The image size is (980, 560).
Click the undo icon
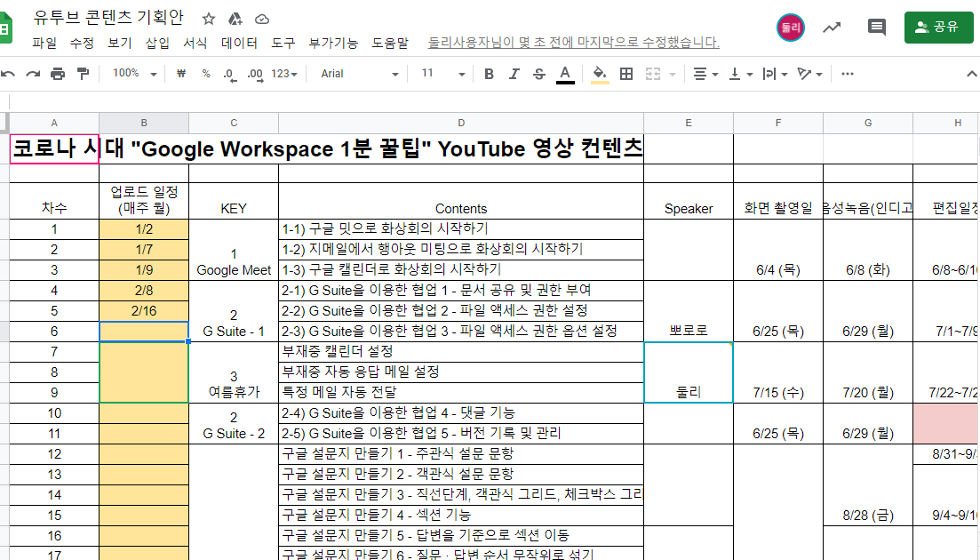click(x=7, y=74)
